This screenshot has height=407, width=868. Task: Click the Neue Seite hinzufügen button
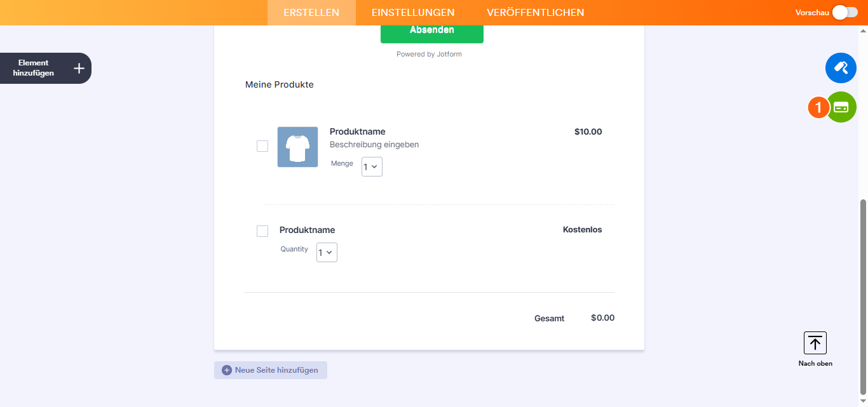[x=271, y=370]
